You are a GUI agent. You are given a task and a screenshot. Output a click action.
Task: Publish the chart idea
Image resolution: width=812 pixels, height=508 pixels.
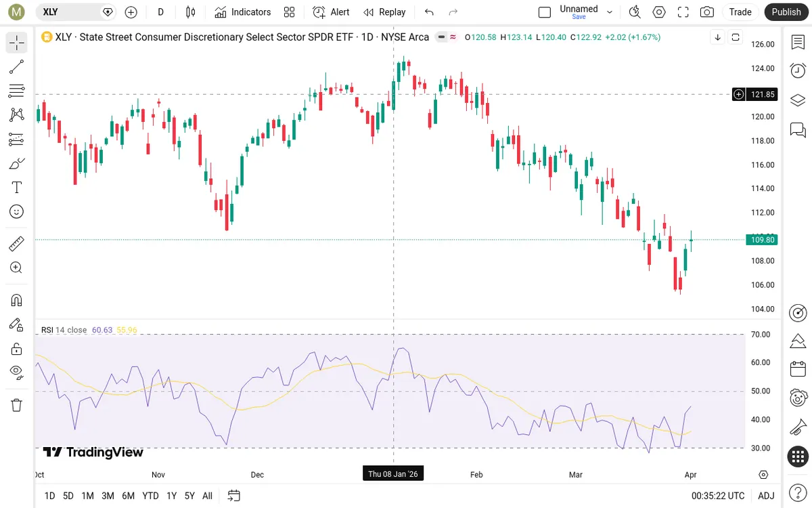pyautogui.click(x=786, y=12)
